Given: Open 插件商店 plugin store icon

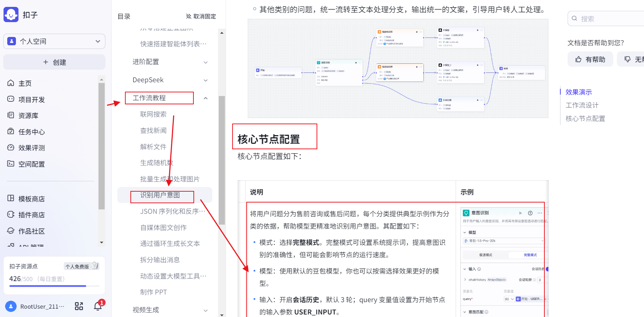Looking at the screenshot, I should coord(11,214).
